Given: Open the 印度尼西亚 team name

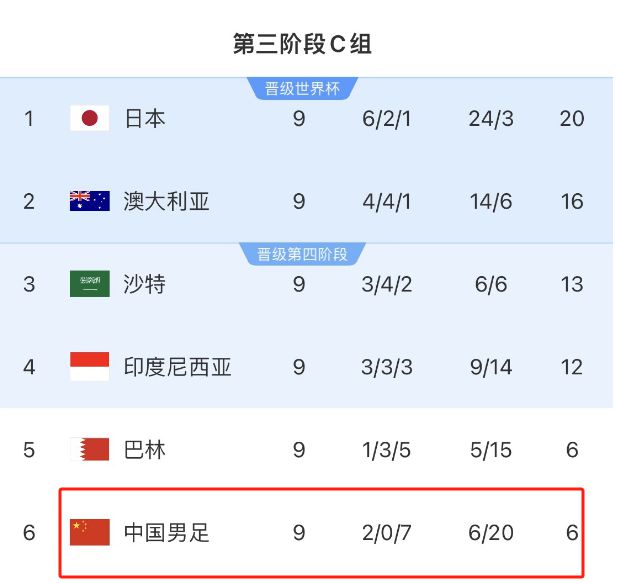Looking at the screenshot, I should (178, 367).
